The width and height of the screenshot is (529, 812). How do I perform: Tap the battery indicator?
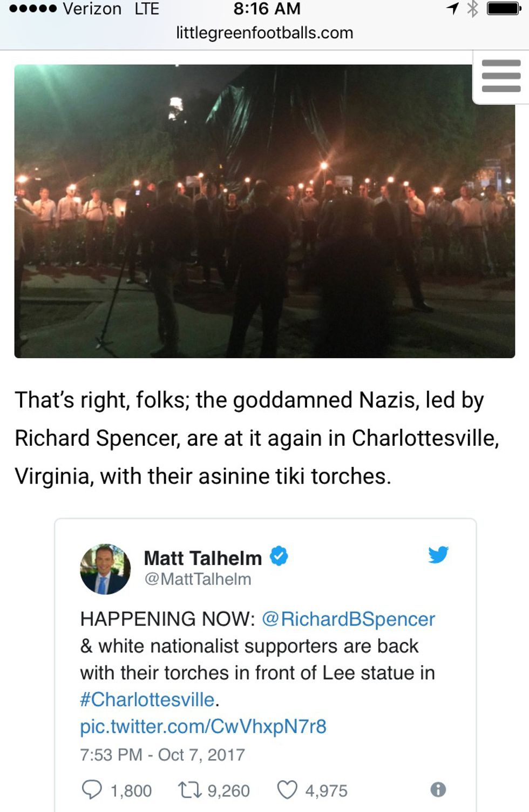(504, 9)
